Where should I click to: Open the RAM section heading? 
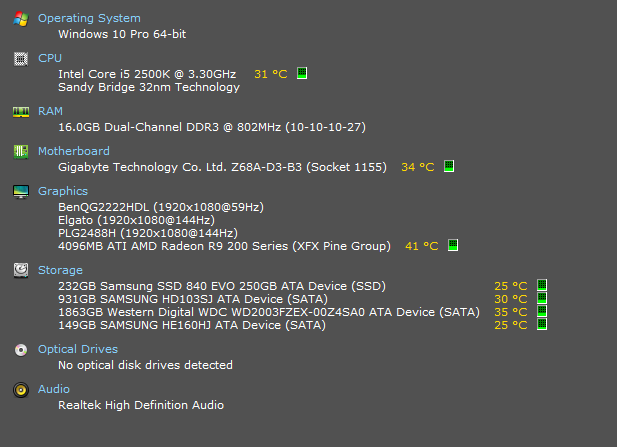click(50, 111)
